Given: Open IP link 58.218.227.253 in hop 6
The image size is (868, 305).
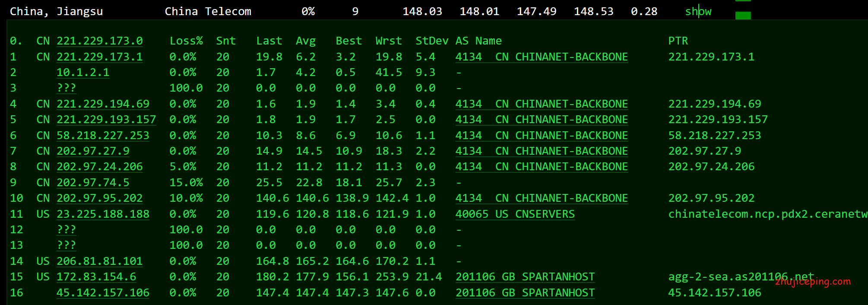Looking at the screenshot, I should pos(103,136).
